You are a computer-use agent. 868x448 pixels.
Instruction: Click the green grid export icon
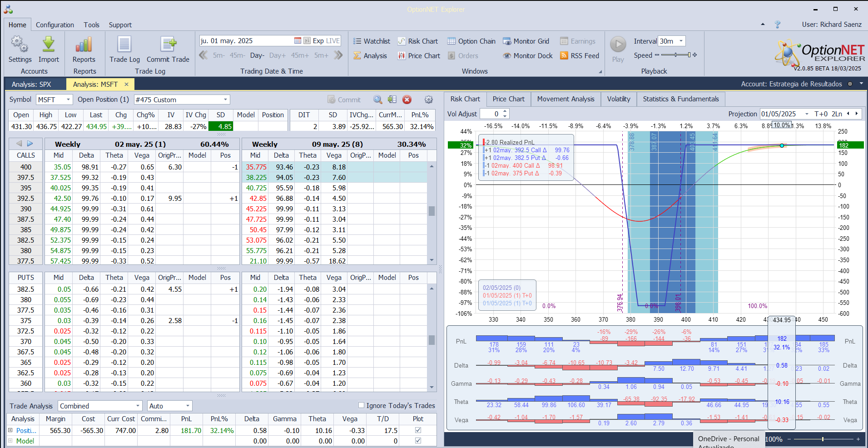tap(392, 100)
